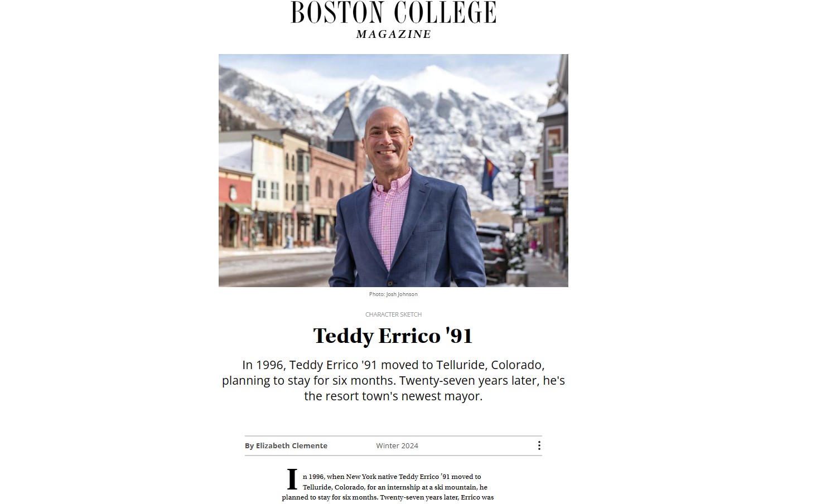The height and width of the screenshot is (504, 816).
Task: Click the decorative drop cap letter I
Action: 291,480
